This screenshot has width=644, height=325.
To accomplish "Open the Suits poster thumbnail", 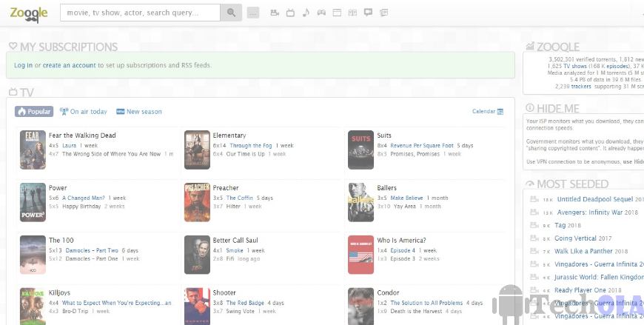I will click(x=361, y=150).
